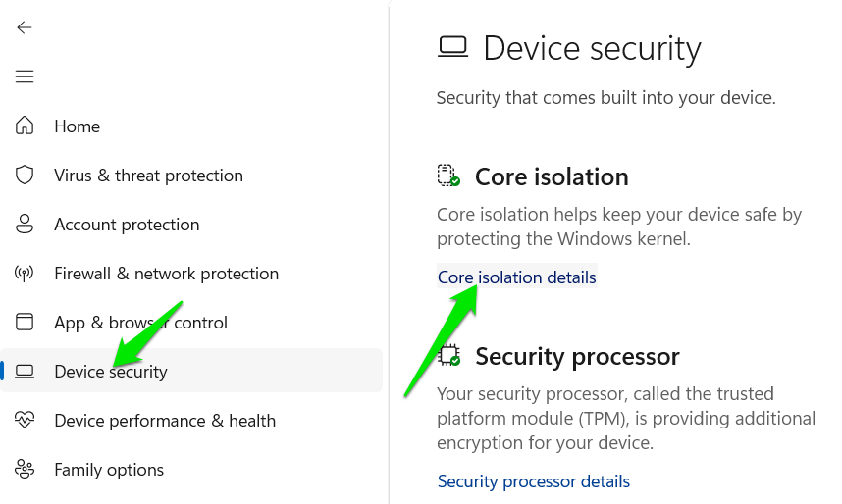Open Core isolation details link
This screenshot has height=504, width=842.
point(516,277)
